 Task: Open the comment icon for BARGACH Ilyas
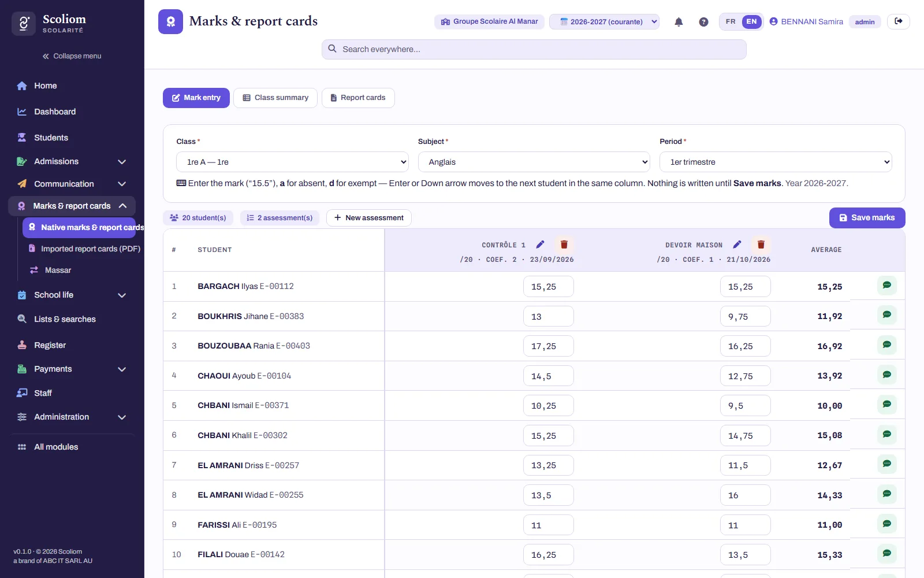[x=887, y=286]
